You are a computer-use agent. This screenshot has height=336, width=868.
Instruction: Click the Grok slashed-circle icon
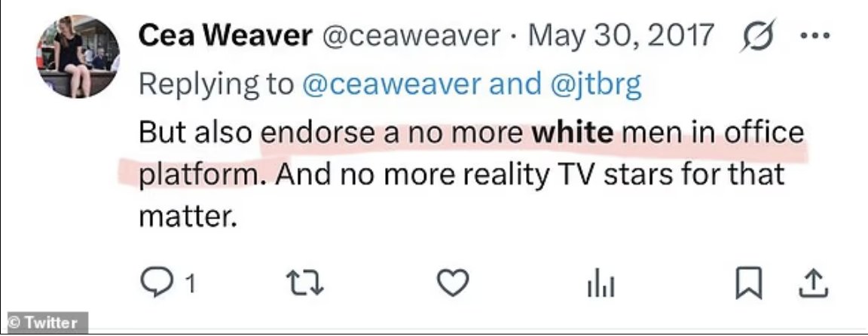[758, 36]
